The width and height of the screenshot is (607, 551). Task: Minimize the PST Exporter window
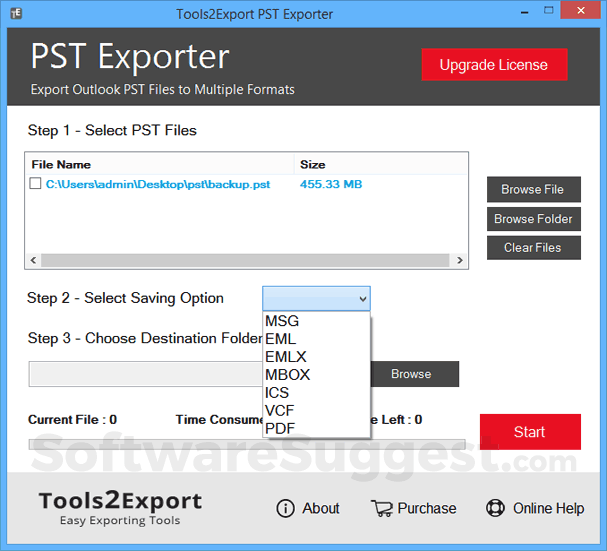click(525, 12)
